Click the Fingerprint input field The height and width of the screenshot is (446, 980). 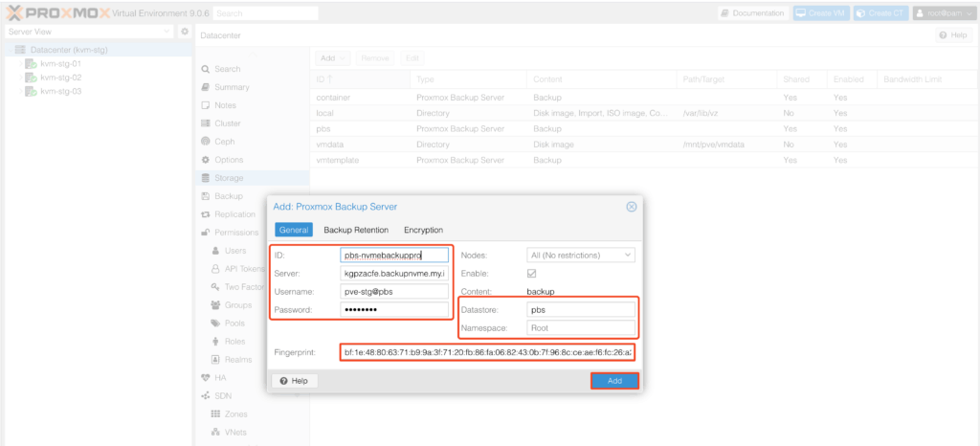tap(488, 353)
